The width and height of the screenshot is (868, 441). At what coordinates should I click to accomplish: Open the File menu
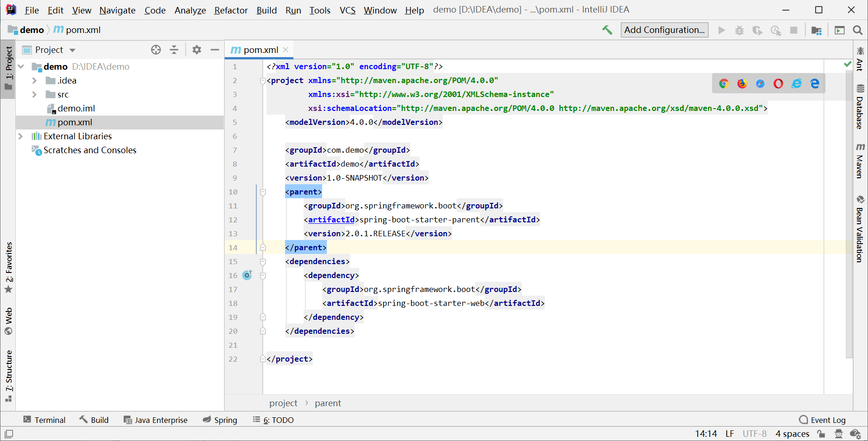(32, 10)
